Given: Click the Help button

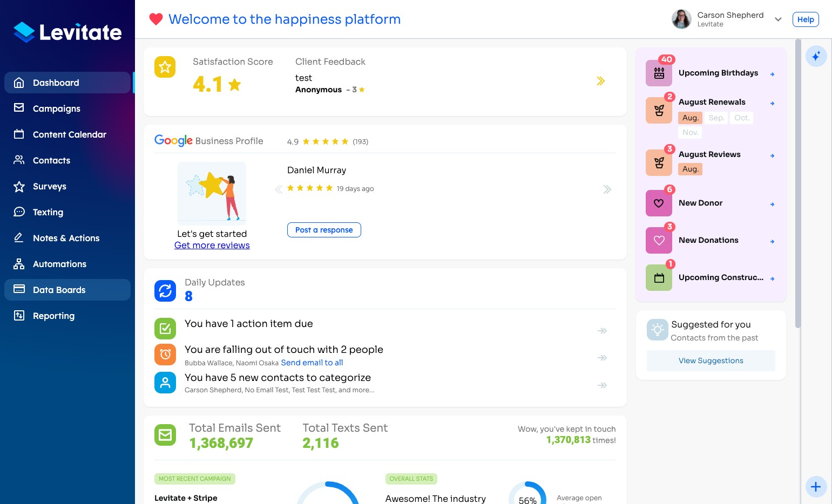Looking at the screenshot, I should 806,19.
